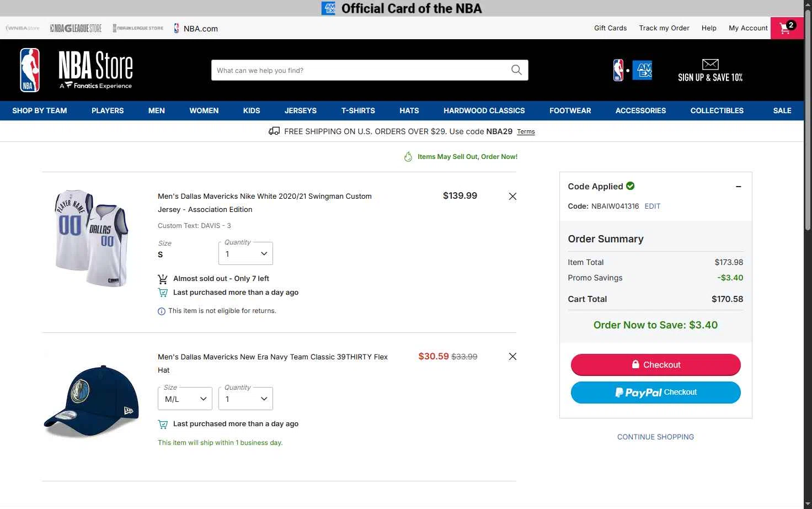Click the flame icon by Items May Sell Out
812x509 pixels.
click(408, 157)
